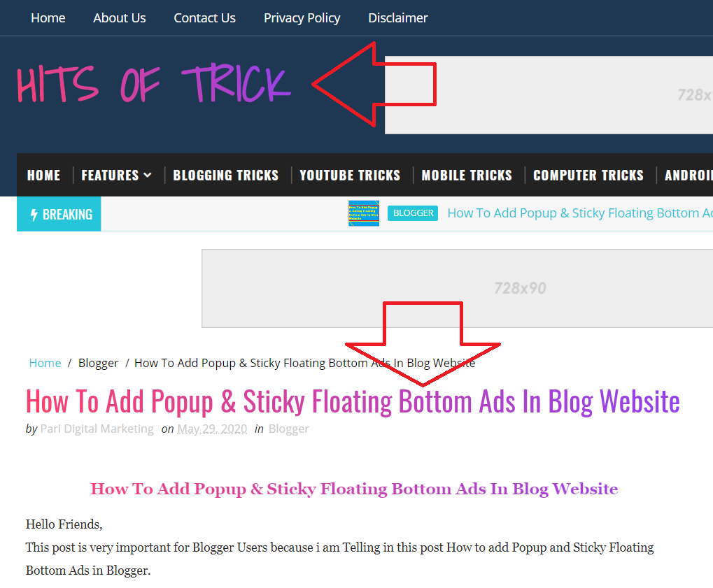
Task: Click the Home breadcrumb link
Action: pyautogui.click(x=45, y=363)
